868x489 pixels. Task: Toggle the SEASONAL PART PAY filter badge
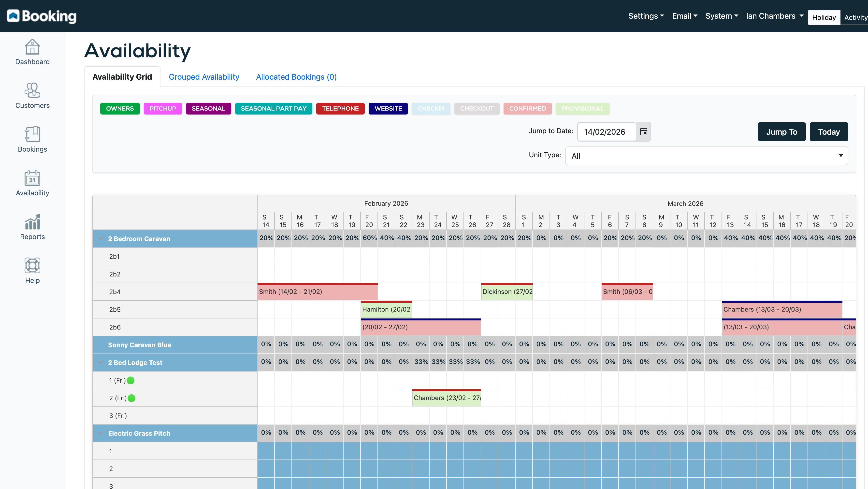tap(274, 109)
